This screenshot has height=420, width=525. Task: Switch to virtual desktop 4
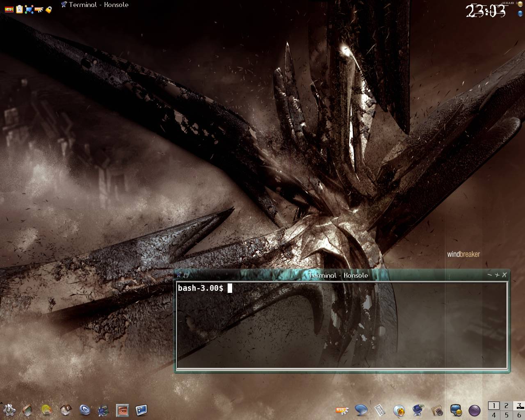[x=494, y=415]
